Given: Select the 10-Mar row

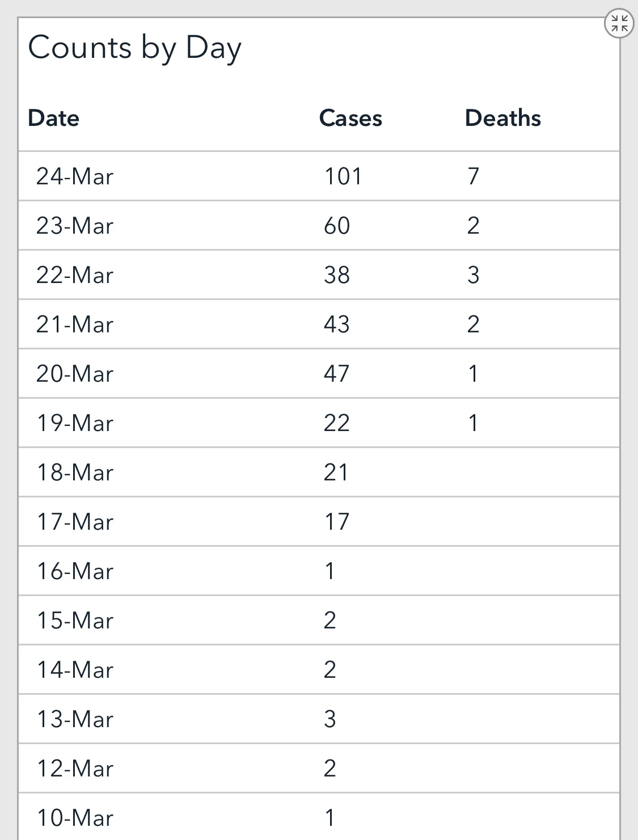Looking at the screenshot, I should click(319, 817).
